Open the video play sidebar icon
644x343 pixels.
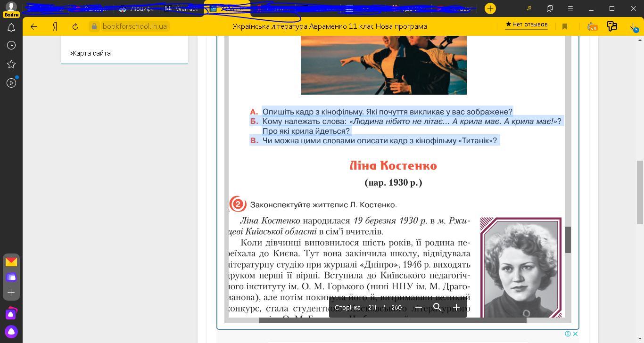(11, 83)
